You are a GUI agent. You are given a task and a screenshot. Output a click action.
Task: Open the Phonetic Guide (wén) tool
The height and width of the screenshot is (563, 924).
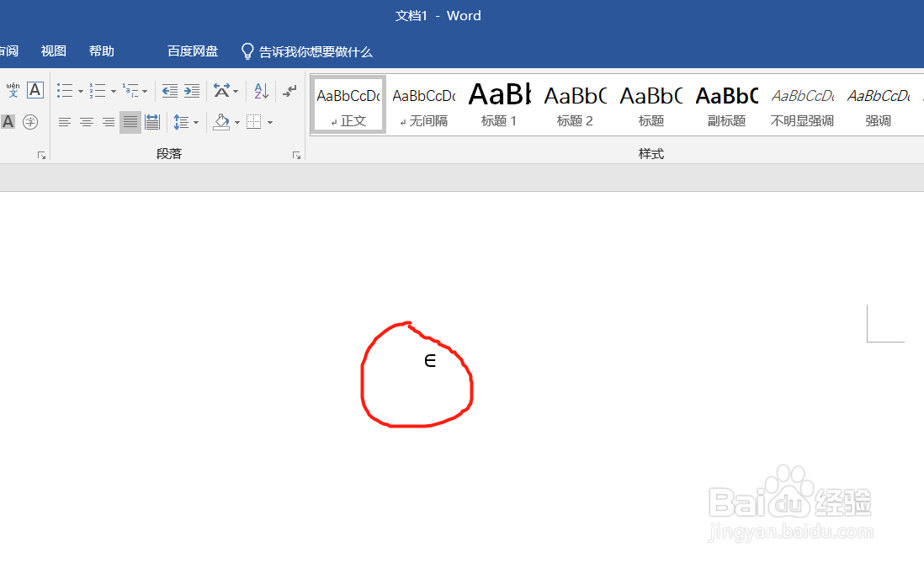[x=13, y=90]
